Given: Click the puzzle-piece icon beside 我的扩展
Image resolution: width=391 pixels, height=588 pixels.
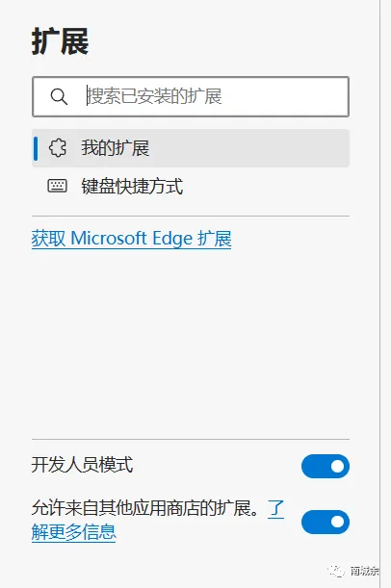Looking at the screenshot, I should (x=58, y=148).
